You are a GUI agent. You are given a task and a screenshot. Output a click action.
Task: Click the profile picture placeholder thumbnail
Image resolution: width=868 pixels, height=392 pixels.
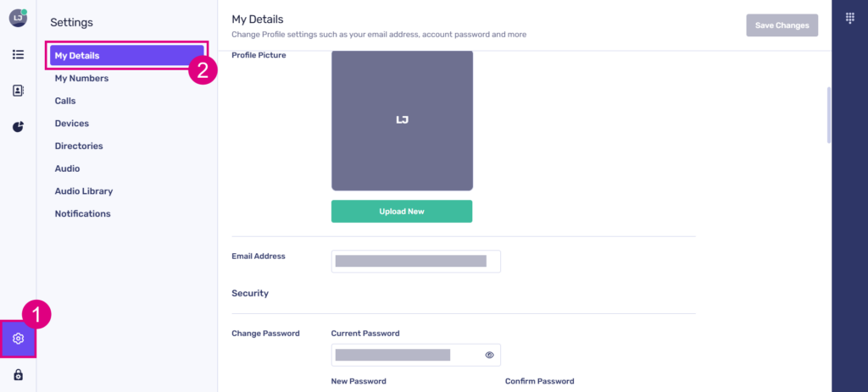click(402, 120)
